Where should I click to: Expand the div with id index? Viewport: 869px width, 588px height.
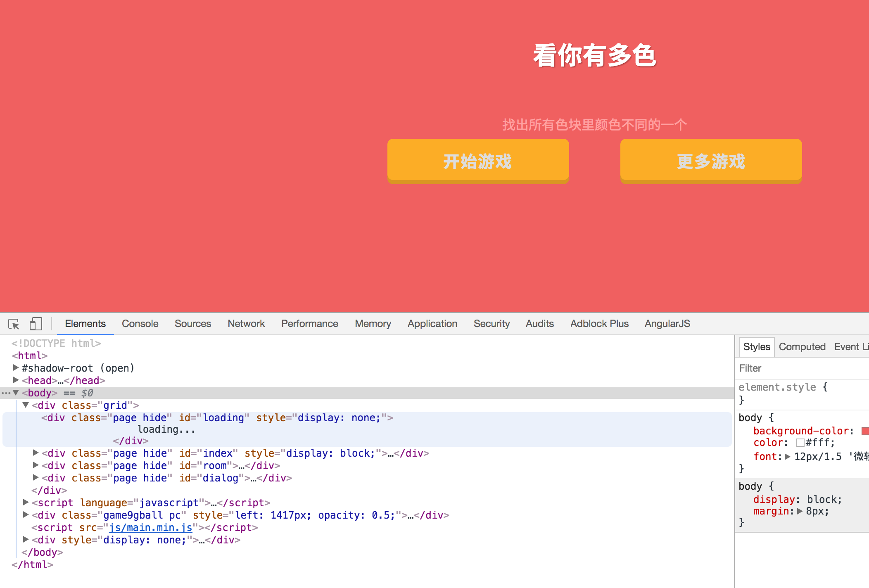coord(36,453)
